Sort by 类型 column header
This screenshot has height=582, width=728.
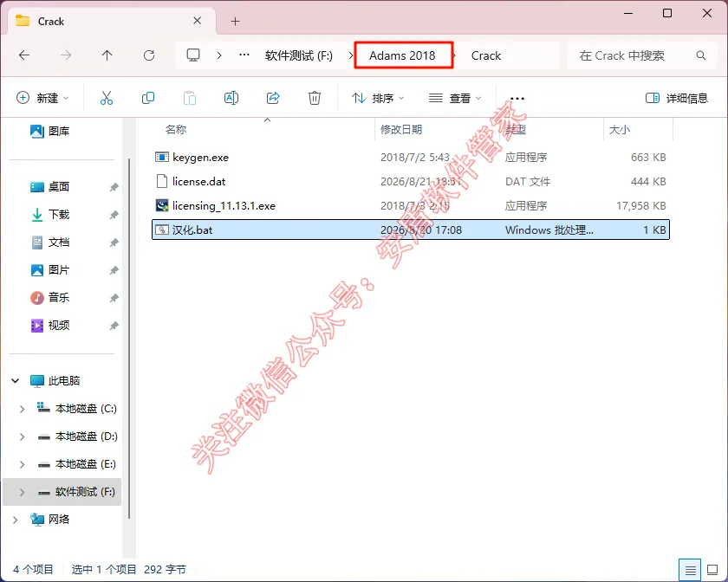pos(516,130)
